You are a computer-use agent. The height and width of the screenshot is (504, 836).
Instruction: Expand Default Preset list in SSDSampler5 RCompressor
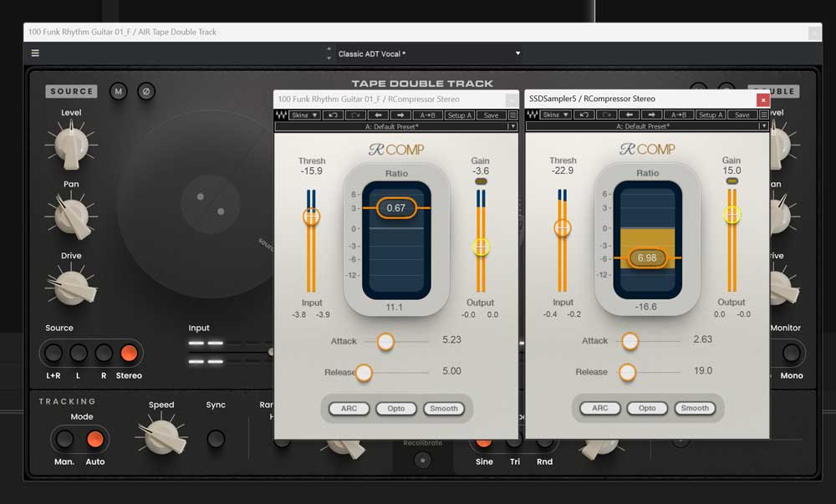[763, 126]
